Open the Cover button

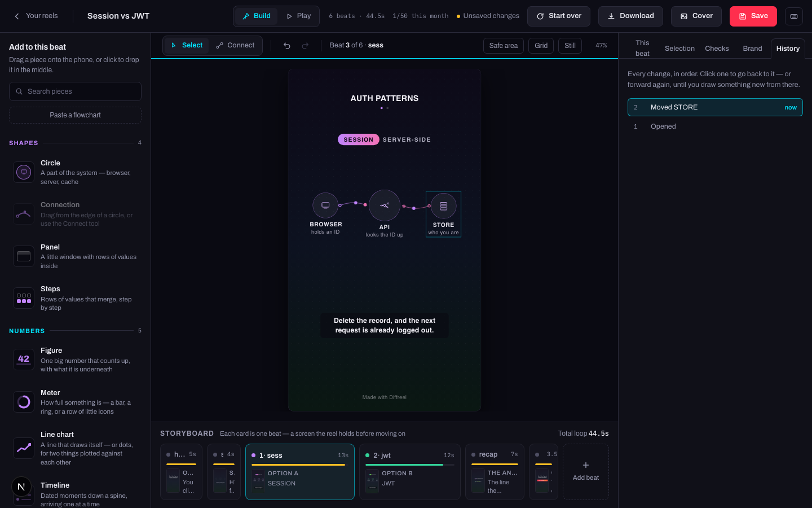[x=696, y=16]
